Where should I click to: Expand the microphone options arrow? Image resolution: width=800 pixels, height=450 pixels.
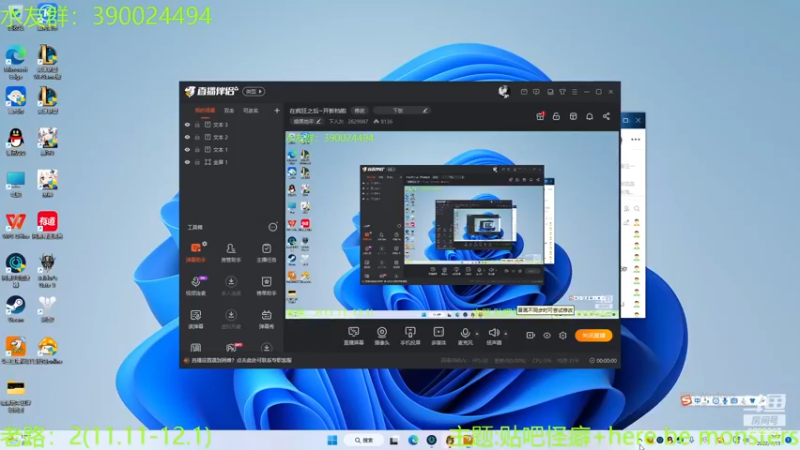477,334
